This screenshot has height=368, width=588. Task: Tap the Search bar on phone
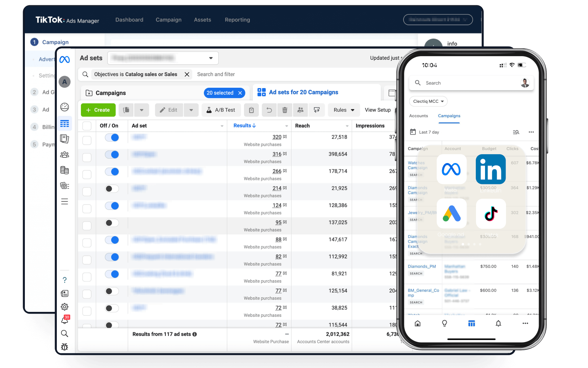[471, 83]
